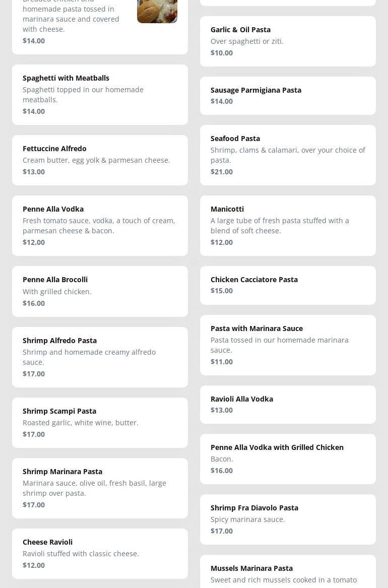388x588 pixels.
Task: Select Shrimp Alfredo Pasta
Action: [100, 357]
